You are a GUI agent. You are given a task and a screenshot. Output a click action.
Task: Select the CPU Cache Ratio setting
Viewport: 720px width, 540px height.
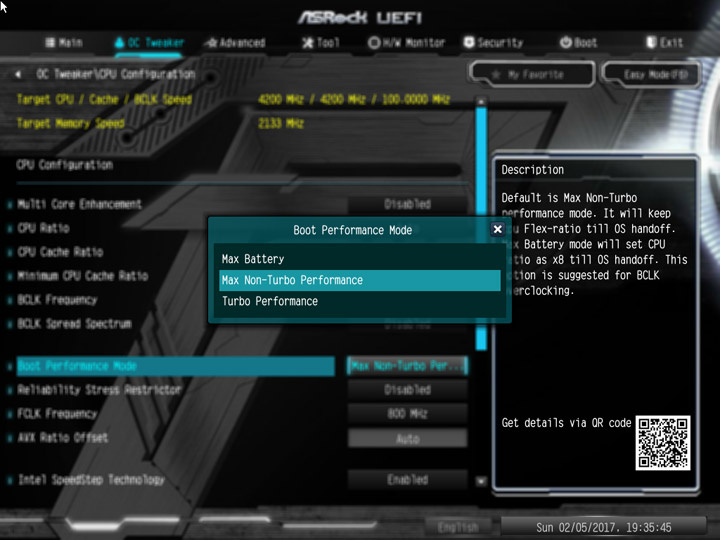coord(60,252)
